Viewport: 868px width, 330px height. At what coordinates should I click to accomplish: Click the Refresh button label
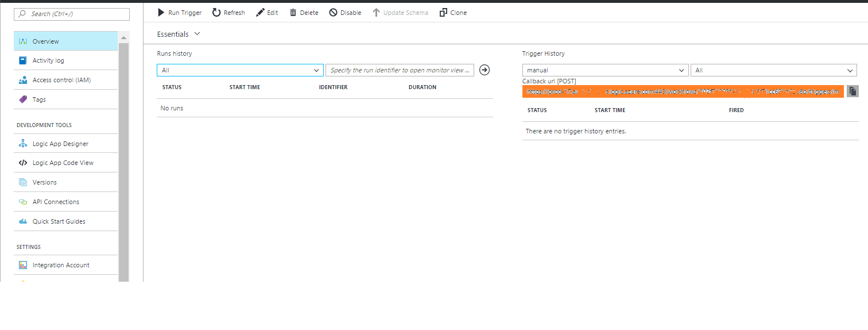[x=234, y=13]
